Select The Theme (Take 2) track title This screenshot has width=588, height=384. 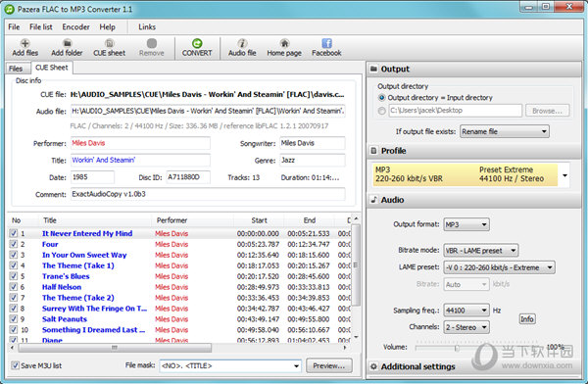[78, 298]
